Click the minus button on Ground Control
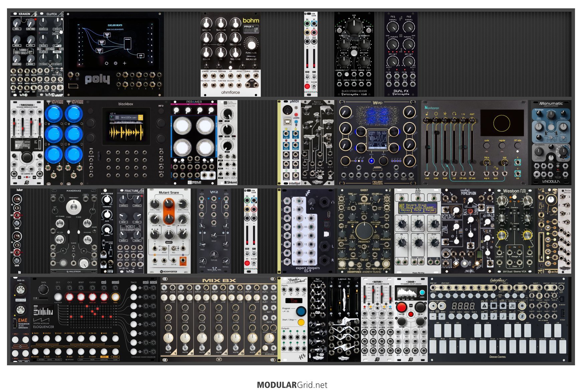This screenshot has width=585, height=392. tap(433, 316)
